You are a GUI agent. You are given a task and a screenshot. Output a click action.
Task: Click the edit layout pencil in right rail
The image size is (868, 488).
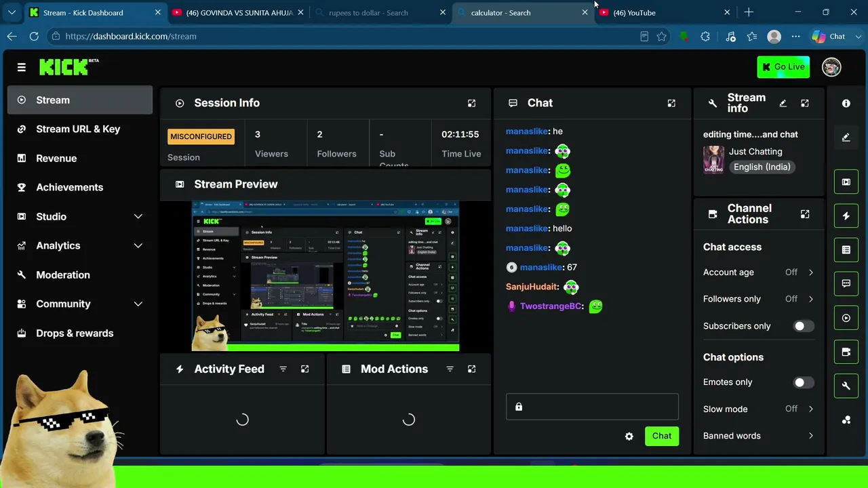[846, 138]
